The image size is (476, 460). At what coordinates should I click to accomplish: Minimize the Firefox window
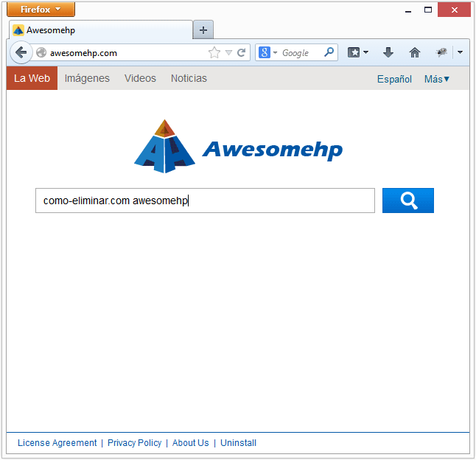(x=408, y=10)
